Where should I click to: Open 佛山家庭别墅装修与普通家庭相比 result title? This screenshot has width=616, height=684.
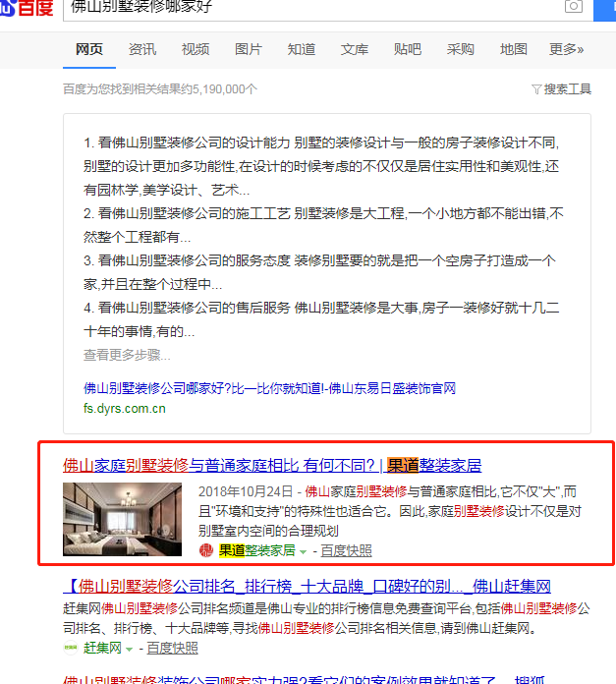coord(272,466)
